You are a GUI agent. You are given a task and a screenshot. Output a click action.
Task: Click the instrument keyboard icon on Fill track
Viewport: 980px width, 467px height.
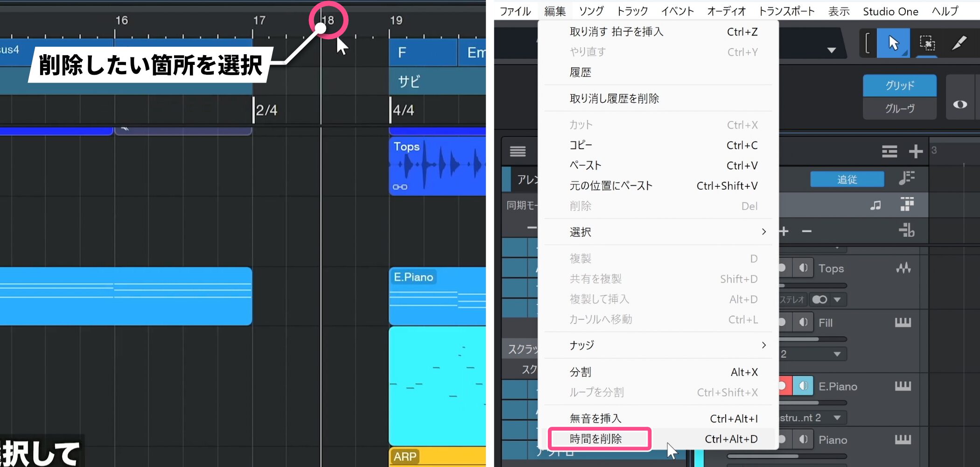(903, 322)
